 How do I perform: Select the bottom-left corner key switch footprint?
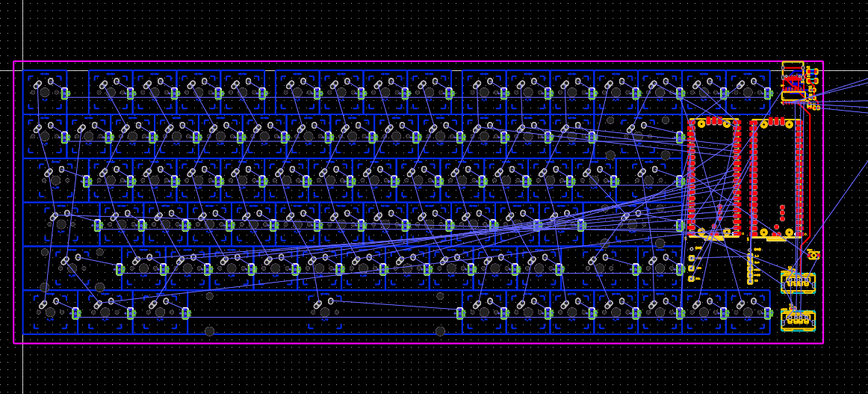(50, 312)
